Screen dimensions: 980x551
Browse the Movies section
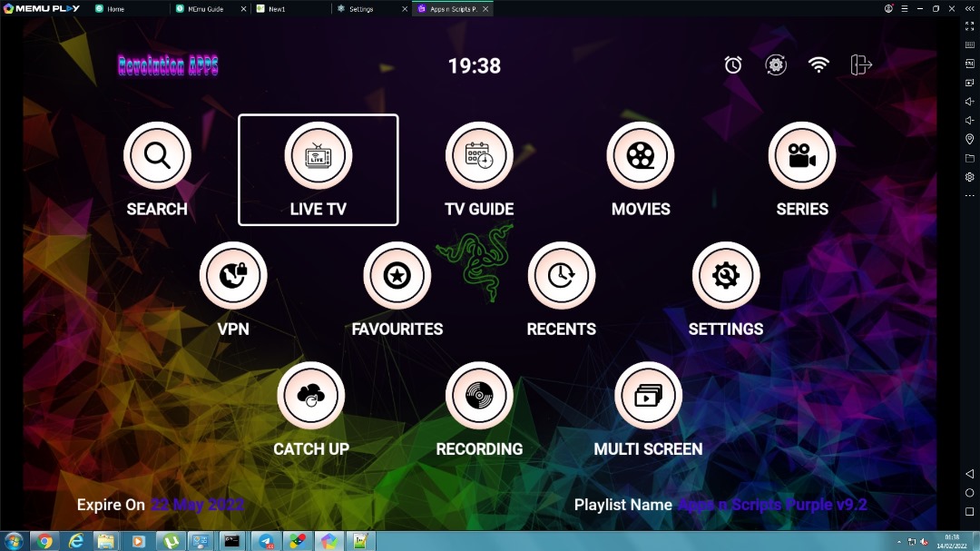[641, 156]
